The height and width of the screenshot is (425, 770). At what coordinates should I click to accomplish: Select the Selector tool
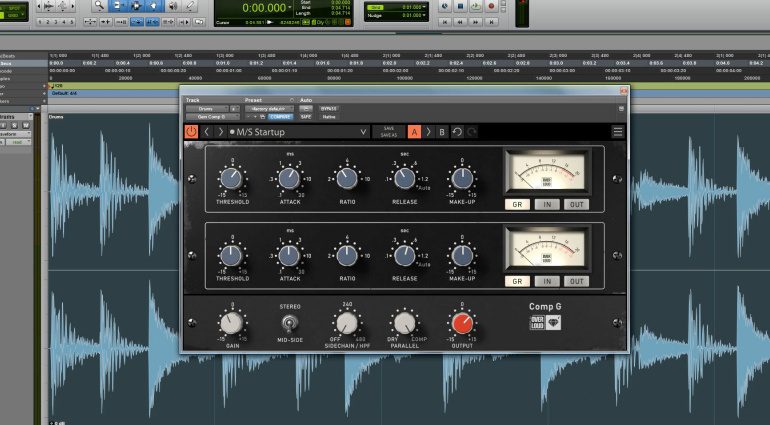tap(136, 5)
